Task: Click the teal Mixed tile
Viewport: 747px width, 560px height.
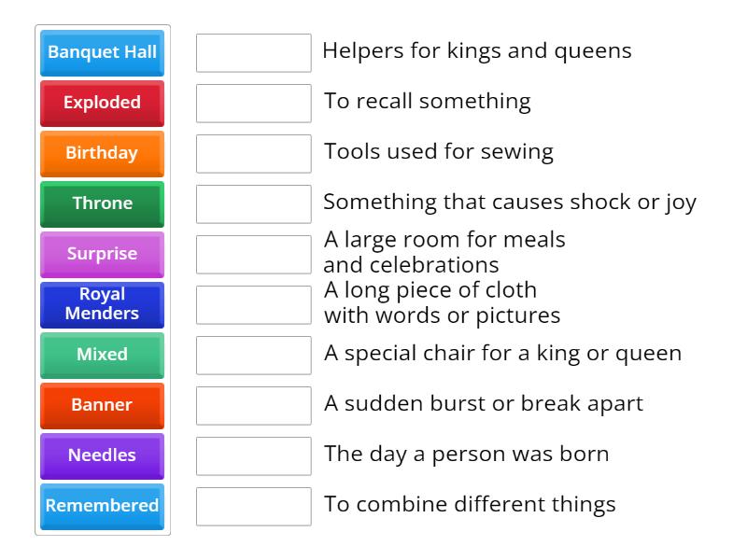Action: (x=102, y=355)
